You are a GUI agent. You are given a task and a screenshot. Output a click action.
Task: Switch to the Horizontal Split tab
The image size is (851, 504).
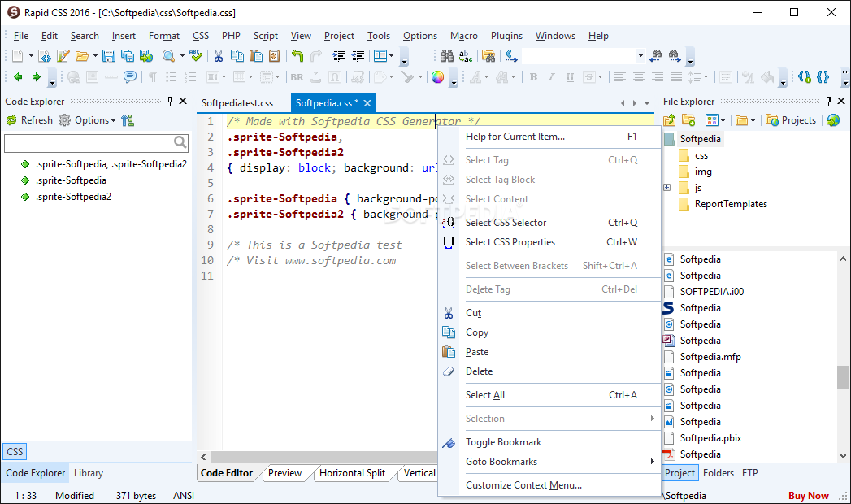352,473
